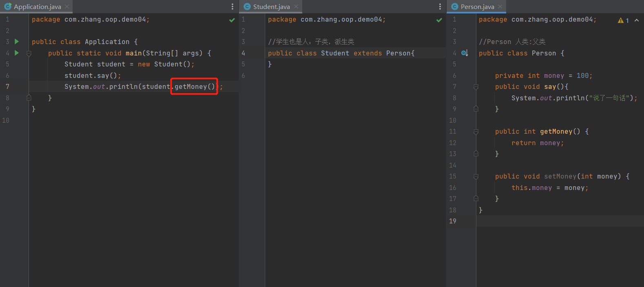Click say() method closing fold marker
644x287 pixels.
click(x=476, y=109)
